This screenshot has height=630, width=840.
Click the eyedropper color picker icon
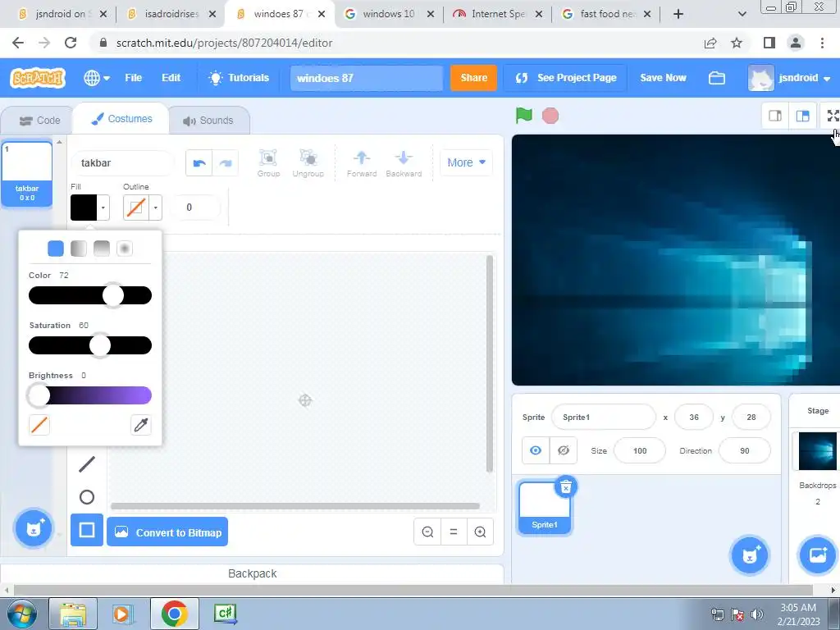141,425
